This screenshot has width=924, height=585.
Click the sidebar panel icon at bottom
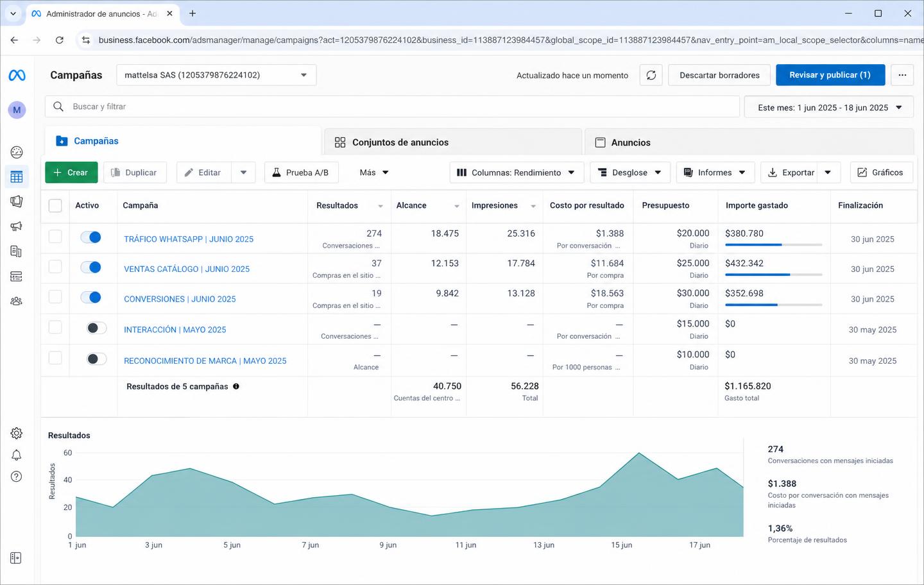(x=16, y=558)
